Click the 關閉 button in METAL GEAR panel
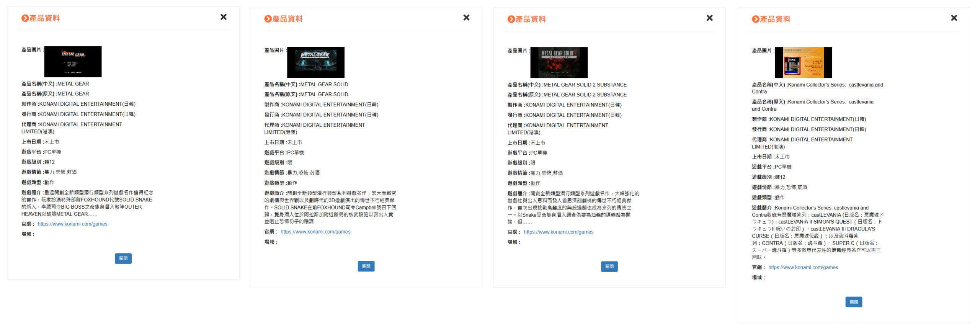980x332 pixels. click(123, 258)
